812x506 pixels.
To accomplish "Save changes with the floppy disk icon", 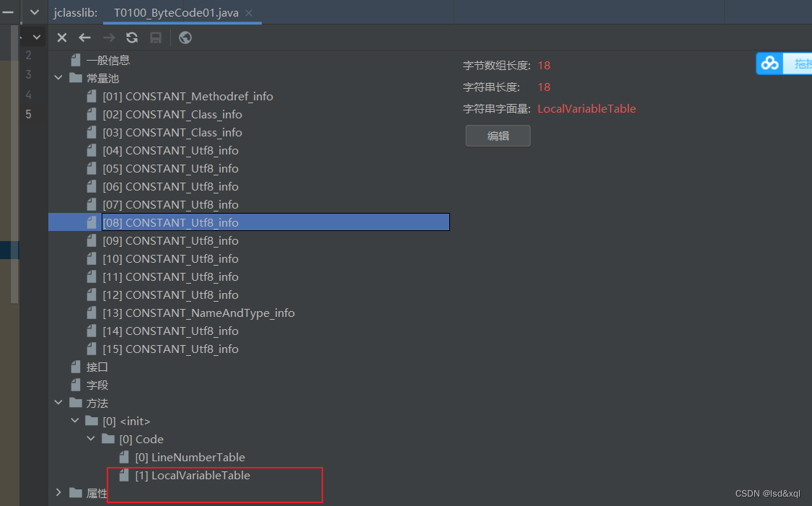I will pos(155,38).
